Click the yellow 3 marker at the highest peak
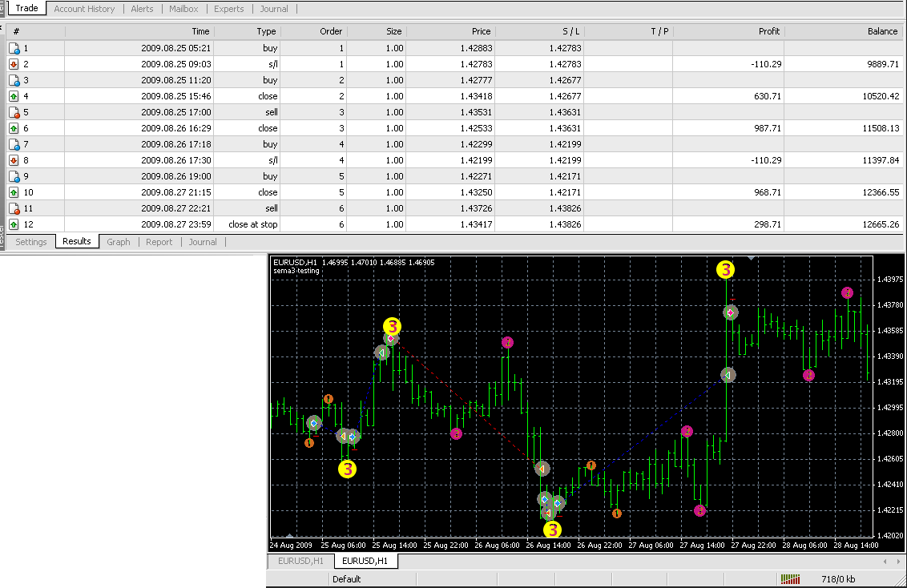The height and width of the screenshot is (588, 907). (725, 270)
